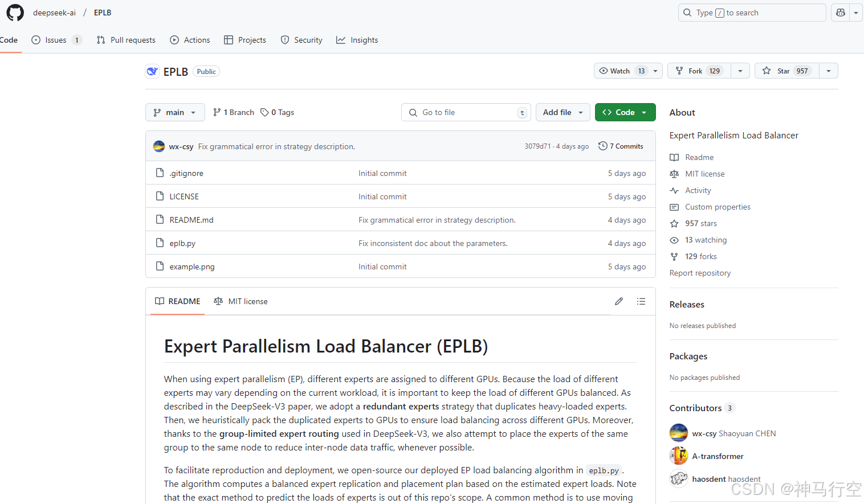The height and width of the screenshot is (504, 864).
Task: Open dropdown arrow next to Copilot icon
Action: [x=856, y=13]
